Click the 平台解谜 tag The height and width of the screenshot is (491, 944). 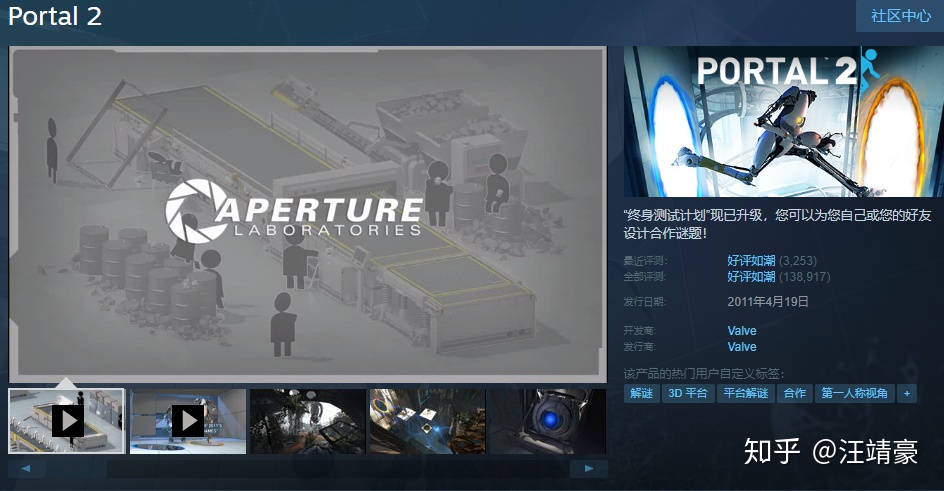tap(745, 394)
